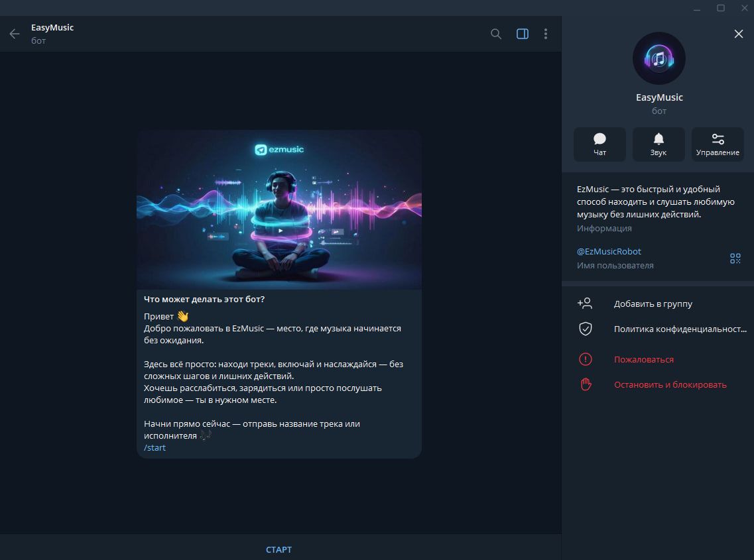Open the ezmusic banner image
The image size is (754, 560).
point(279,209)
